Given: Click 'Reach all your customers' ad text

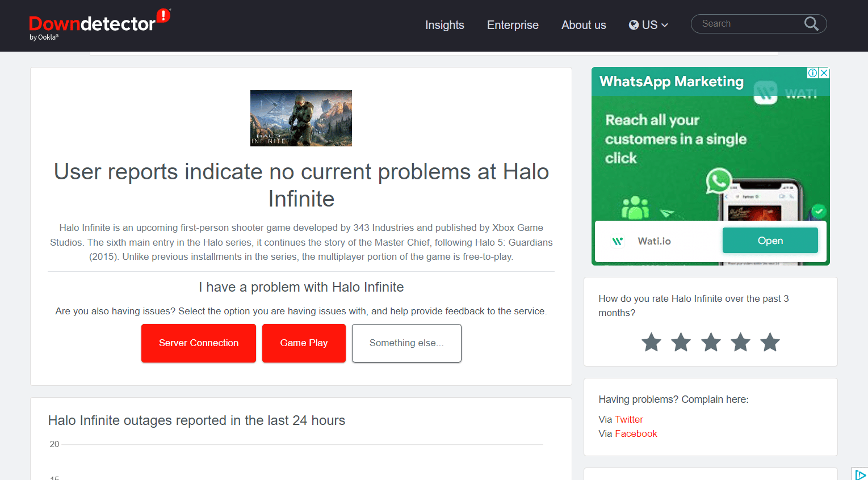Looking at the screenshot, I should click(676, 139).
